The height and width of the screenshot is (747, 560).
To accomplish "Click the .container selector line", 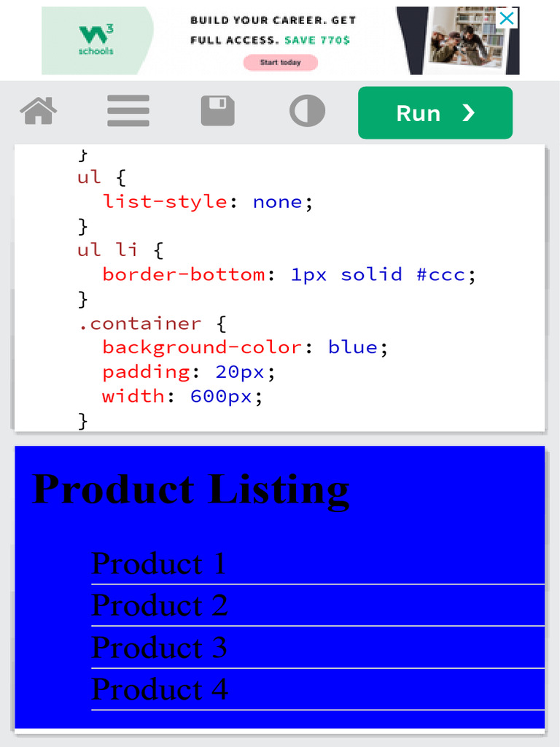I will (x=139, y=323).
